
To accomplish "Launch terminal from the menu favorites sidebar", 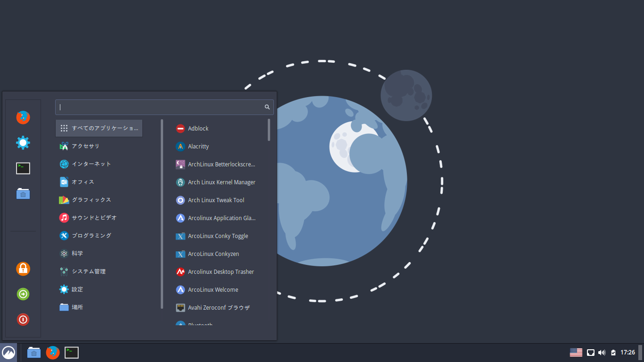I will [x=23, y=168].
